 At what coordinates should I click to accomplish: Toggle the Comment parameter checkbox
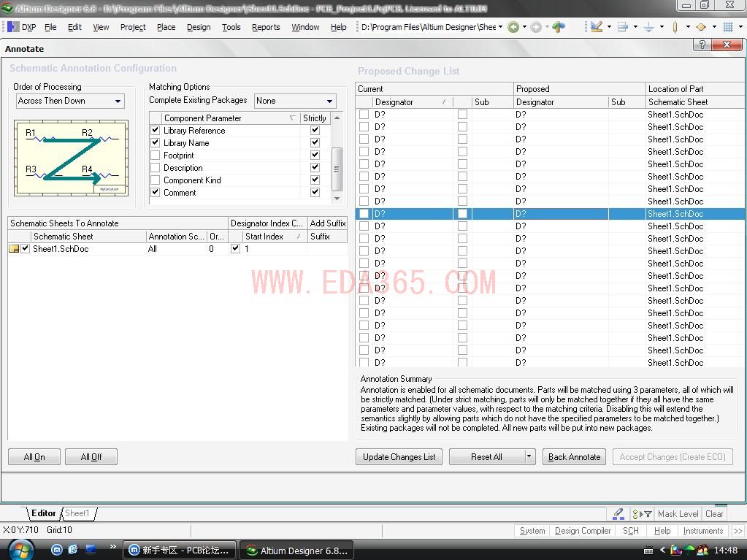156,192
